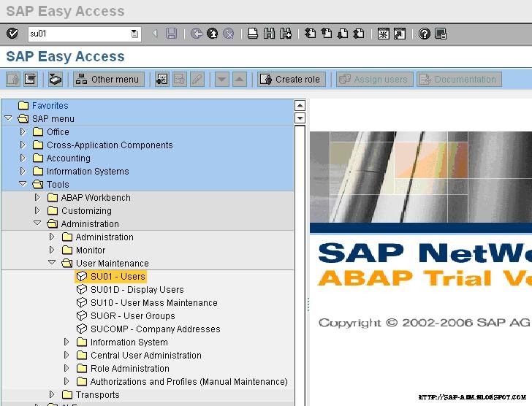Click the Previous Page icon
Viewport: 532px width, 406px height.
coord(327,34)
